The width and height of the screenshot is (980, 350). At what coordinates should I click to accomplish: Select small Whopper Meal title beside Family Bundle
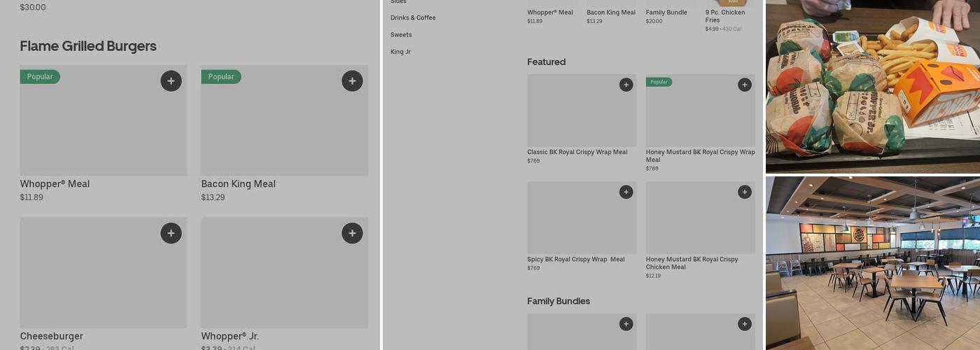point(550,13)
